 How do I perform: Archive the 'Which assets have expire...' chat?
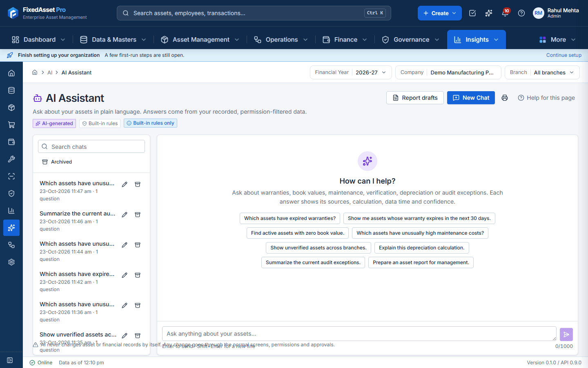point(138,275)
